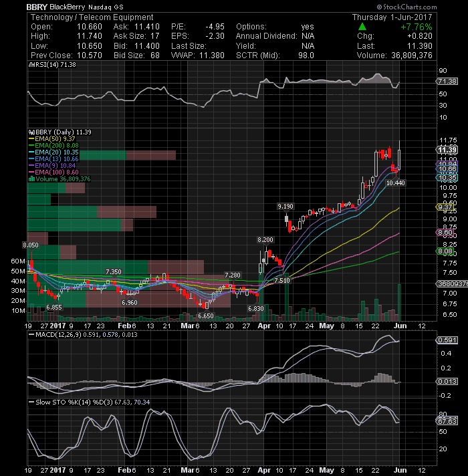Click the 36809376 volume tag on axis
The image size is (468, 476).
pos(452,284)
